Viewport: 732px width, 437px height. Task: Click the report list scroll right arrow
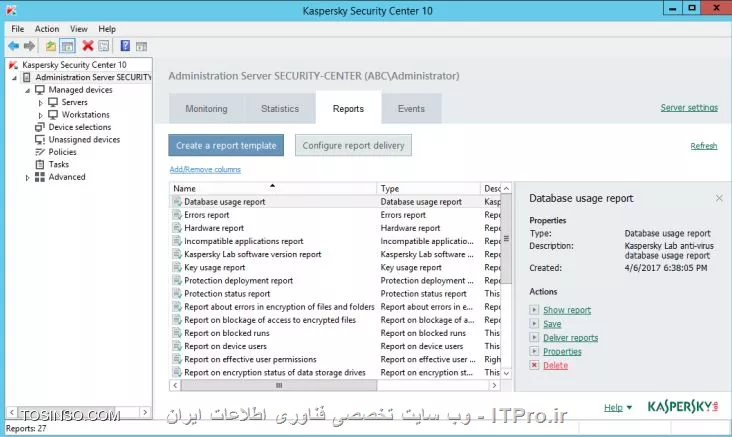494,385
